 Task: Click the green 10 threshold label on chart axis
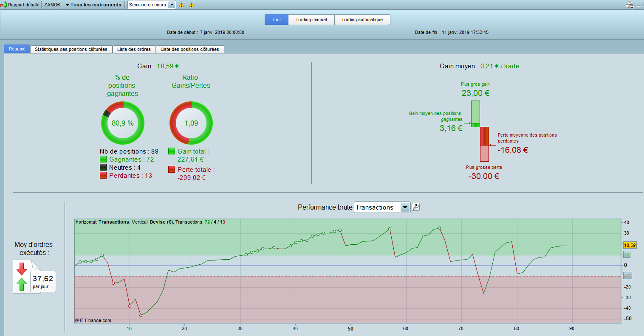(x=627, y=255)
